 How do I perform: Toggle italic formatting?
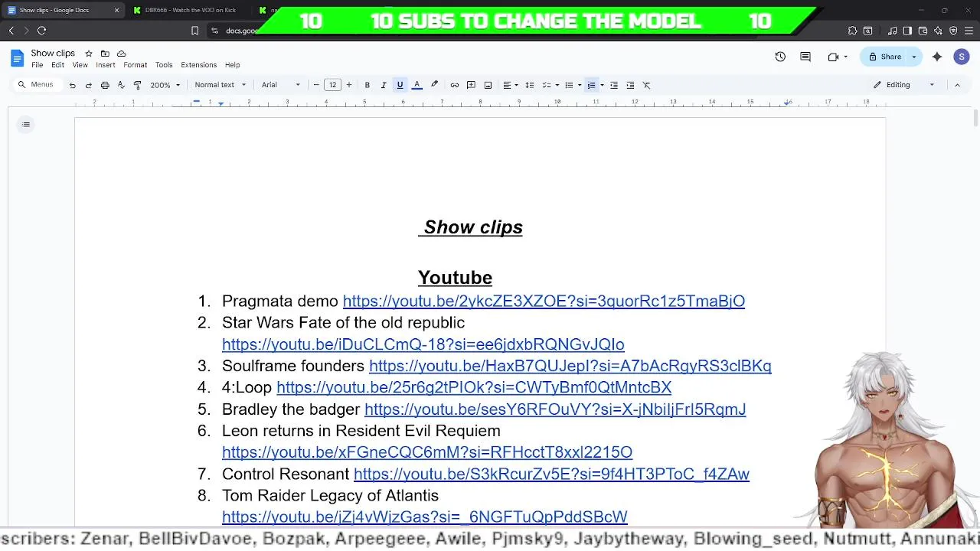coord(384,85)
